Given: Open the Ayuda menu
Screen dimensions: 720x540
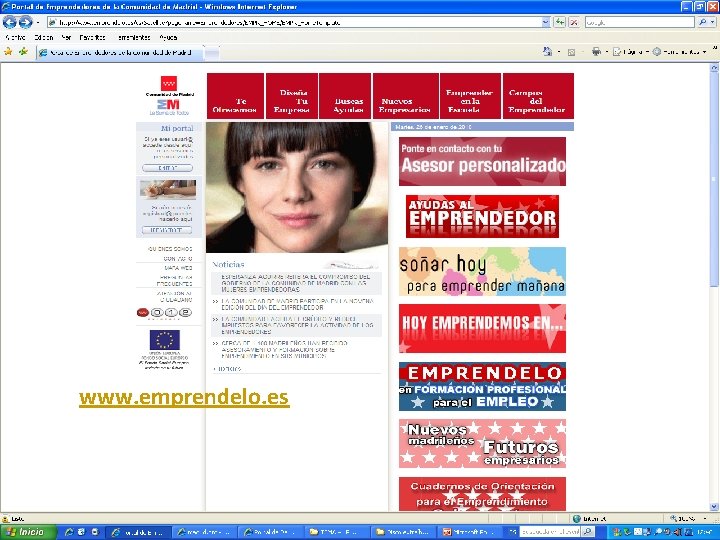Looking at the screenshot, I should tap(168, 38).
